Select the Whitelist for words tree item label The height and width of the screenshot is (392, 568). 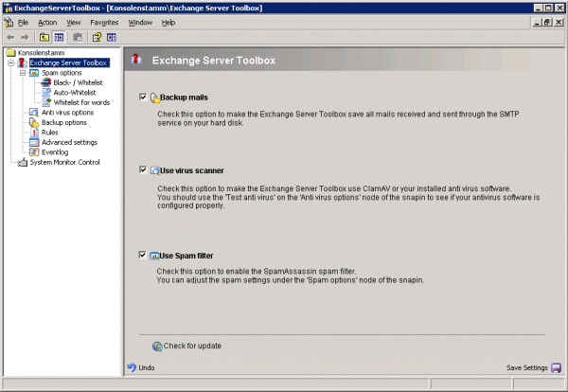(81, 102)
